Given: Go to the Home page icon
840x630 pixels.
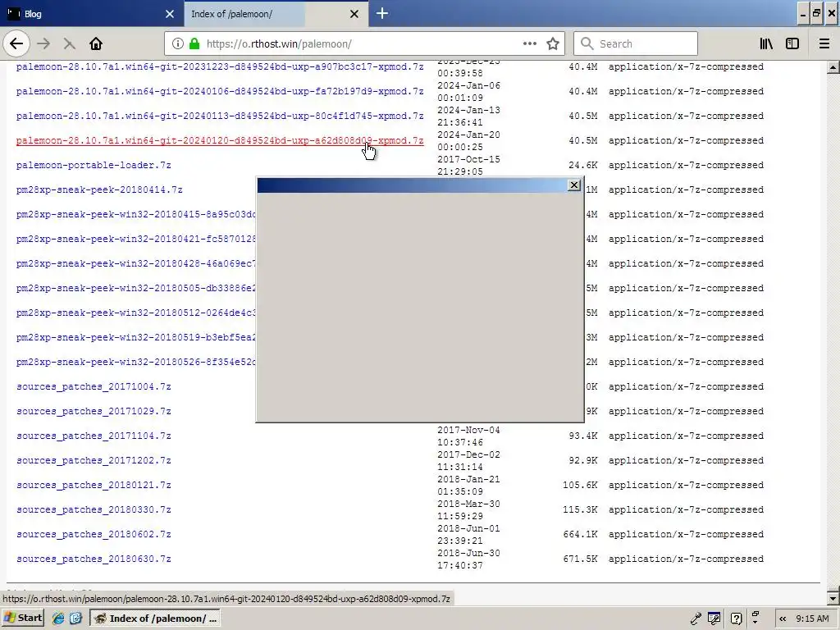Looking at the screenshot, I should [x=96, y=44].
